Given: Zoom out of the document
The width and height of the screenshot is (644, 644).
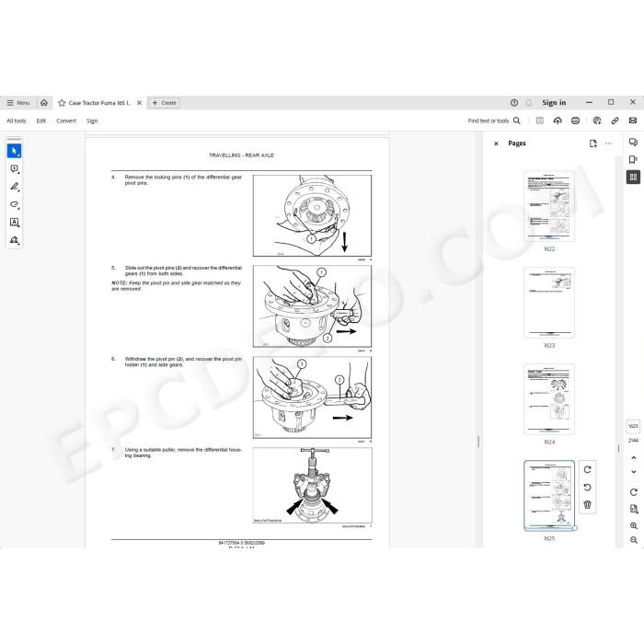Looking at the screenshot, I should point(633,540).
